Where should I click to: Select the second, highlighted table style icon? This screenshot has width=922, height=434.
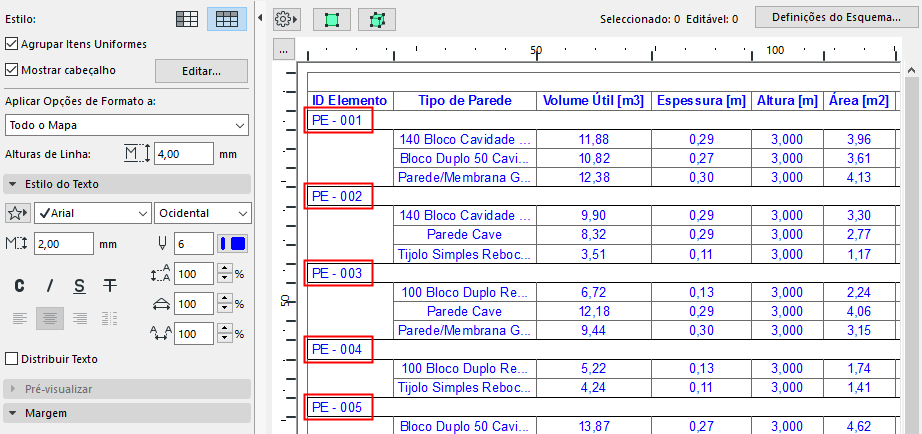(227, 19)
